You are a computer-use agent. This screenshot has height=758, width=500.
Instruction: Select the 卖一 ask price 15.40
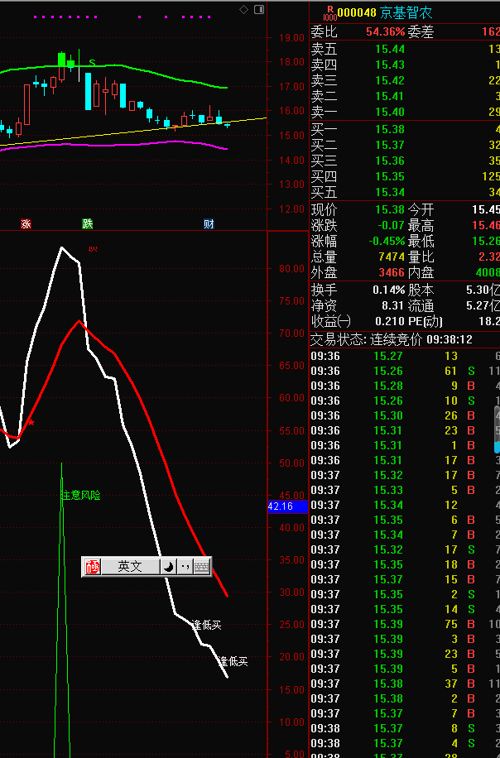390,112
